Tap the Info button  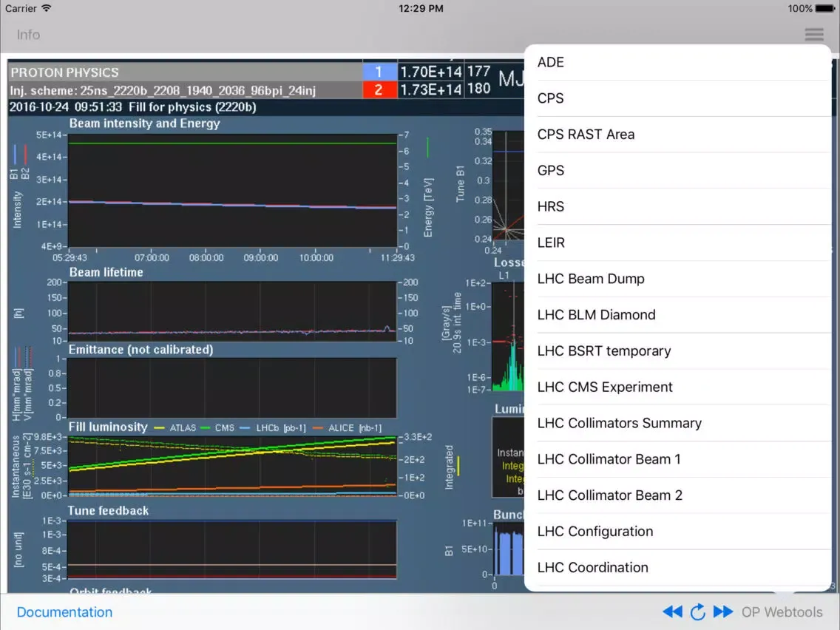click(x=28, y=35)
